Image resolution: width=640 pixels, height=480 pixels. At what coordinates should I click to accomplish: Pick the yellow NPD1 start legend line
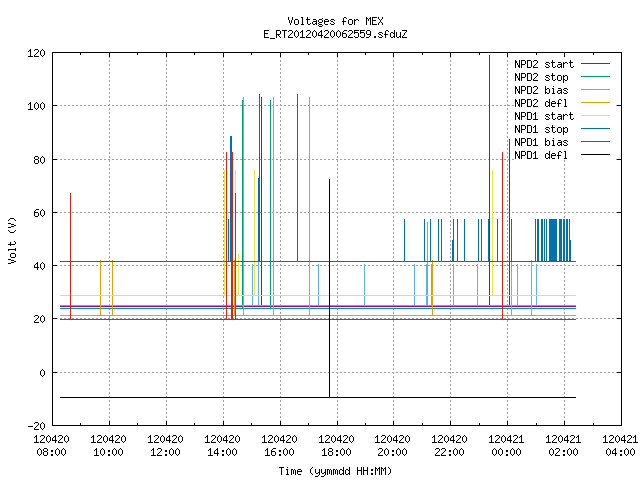pos(595,116)
